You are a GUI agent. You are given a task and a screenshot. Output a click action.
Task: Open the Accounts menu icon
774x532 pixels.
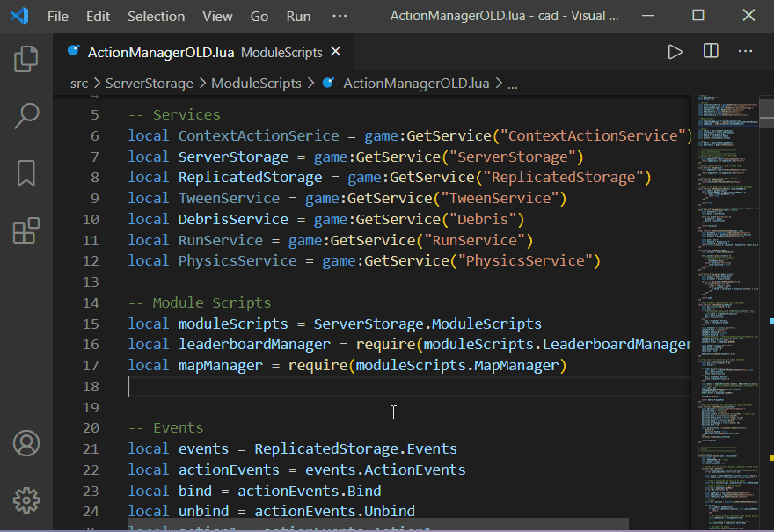click(x=26, y=443)
